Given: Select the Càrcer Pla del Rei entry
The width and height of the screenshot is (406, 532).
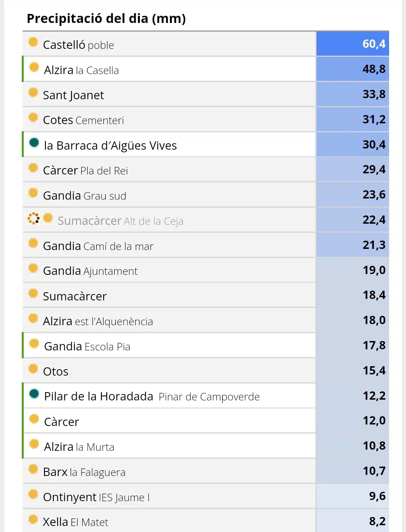Looking at the screenshot, I should pyautogui.click(x=169, y=170).
